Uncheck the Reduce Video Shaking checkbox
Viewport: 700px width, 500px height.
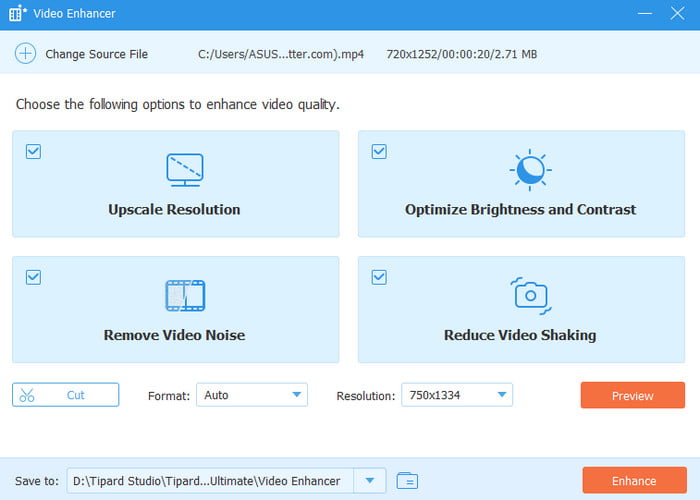point(379,277)
